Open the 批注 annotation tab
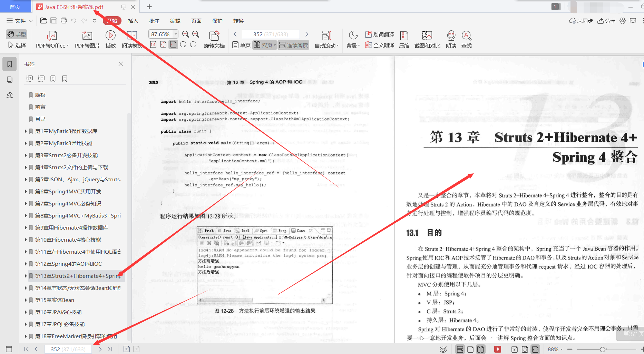Screen dimensions: 644x354 click(x=154, y=21)
